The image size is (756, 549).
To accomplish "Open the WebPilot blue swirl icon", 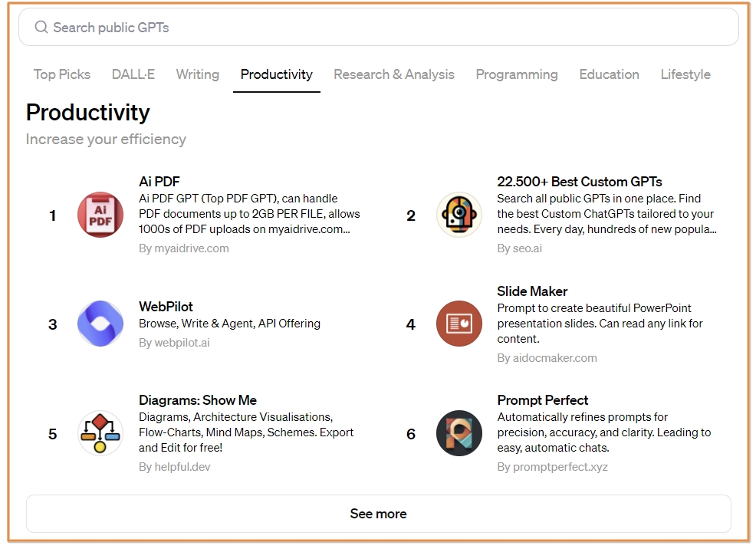I will [100, 324].
